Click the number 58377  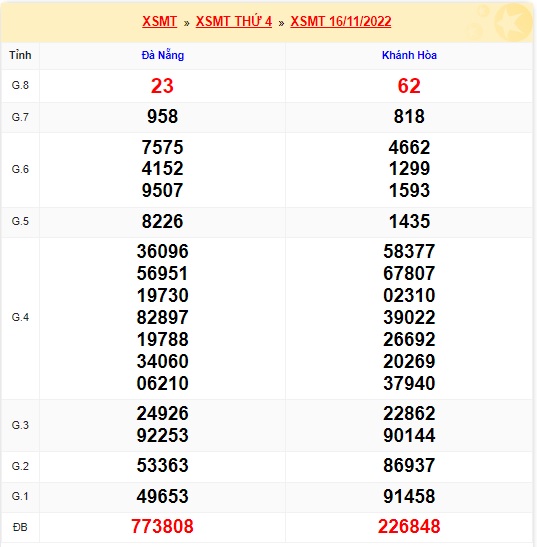409,252
